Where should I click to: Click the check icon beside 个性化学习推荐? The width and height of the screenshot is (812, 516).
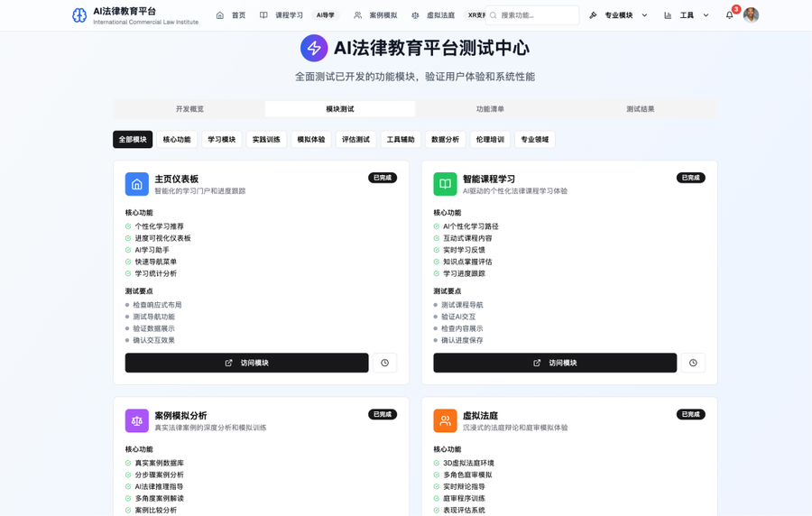coord(128,226)
